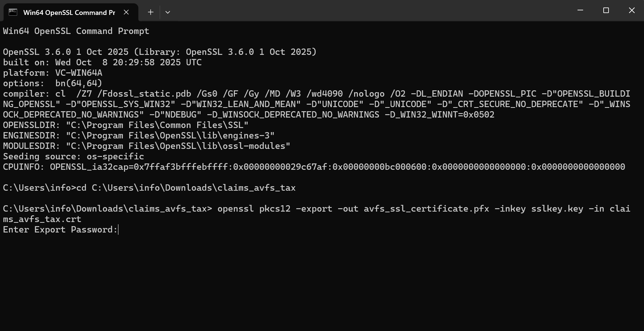
Task: Click the MODULESDIR path line
Action: pos(146,146)
